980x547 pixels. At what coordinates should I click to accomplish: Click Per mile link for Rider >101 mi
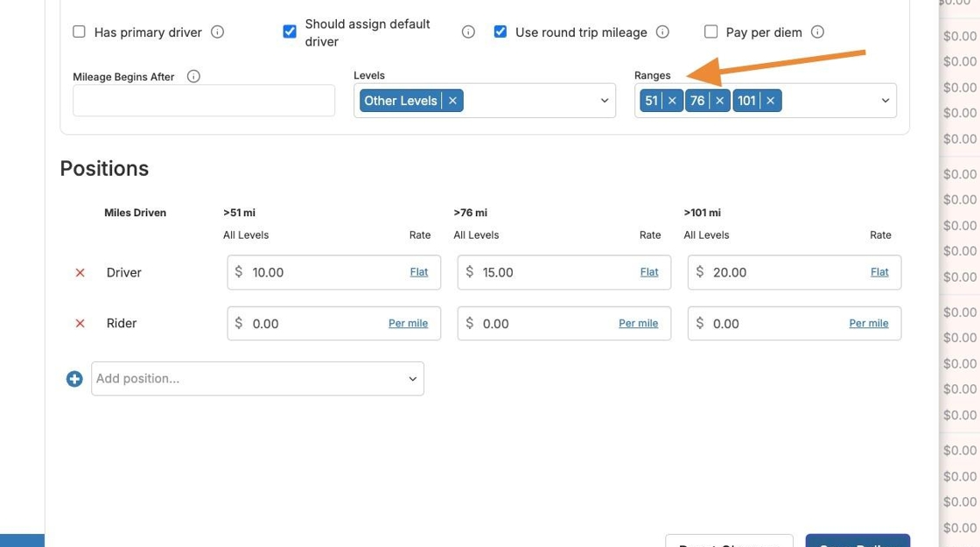pyautogui.click(x=868, y=323)
